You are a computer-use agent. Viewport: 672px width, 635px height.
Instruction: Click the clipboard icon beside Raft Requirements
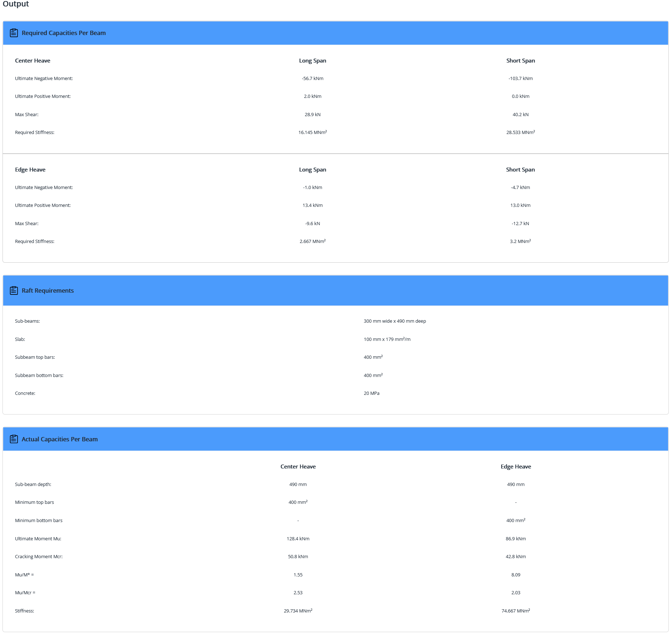pos(14,291)
